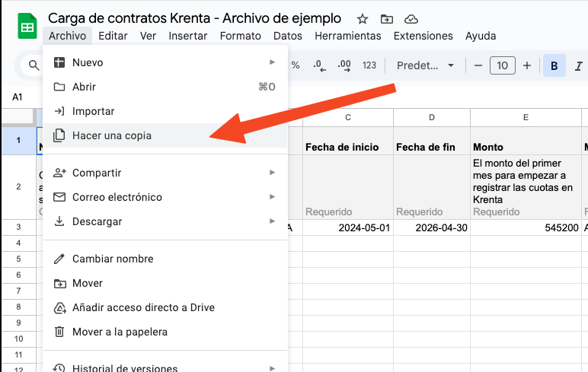The height and width of the screenshot is (372, 588).
Task: Format selection as percent
Action: click(296, 65)
